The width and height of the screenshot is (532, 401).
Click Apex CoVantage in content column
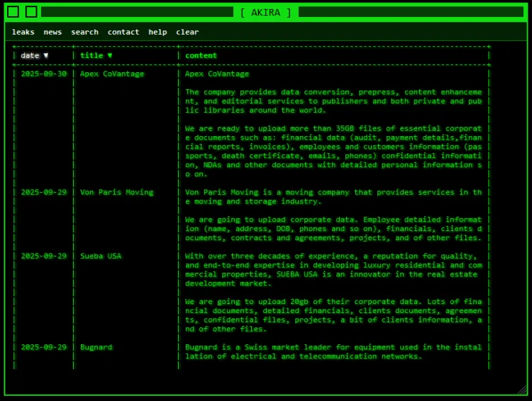pyautogui.click(x=217, y=74)
